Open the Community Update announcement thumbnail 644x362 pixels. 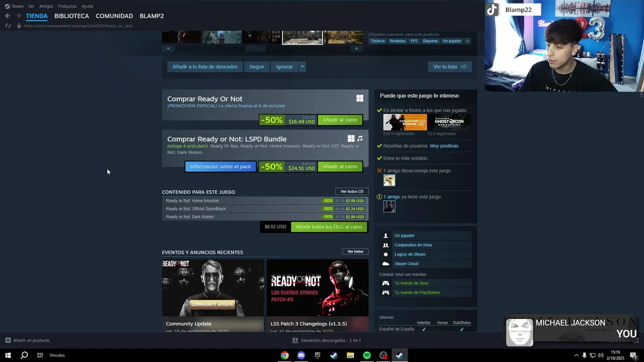(x=213, y=288)
